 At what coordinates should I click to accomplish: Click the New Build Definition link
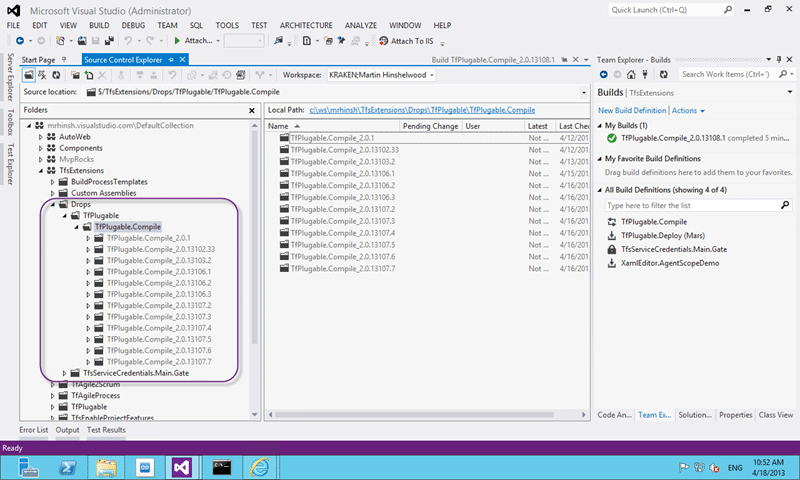(x=632, y=111)
